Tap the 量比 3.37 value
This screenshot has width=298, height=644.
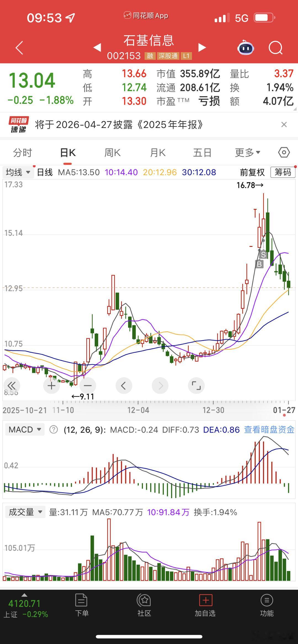coord(283,74)
